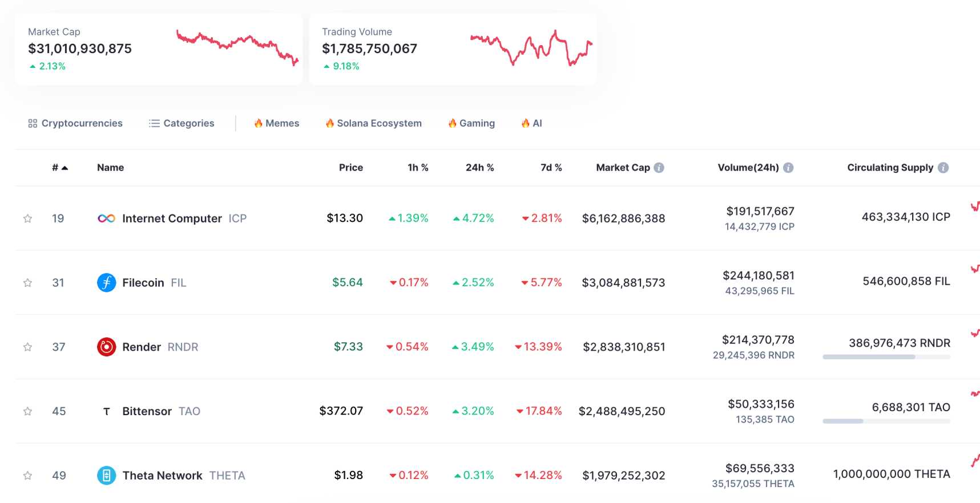Click Render 7d change 13.39%
This screenshot has height=503, width=980.
538,347
